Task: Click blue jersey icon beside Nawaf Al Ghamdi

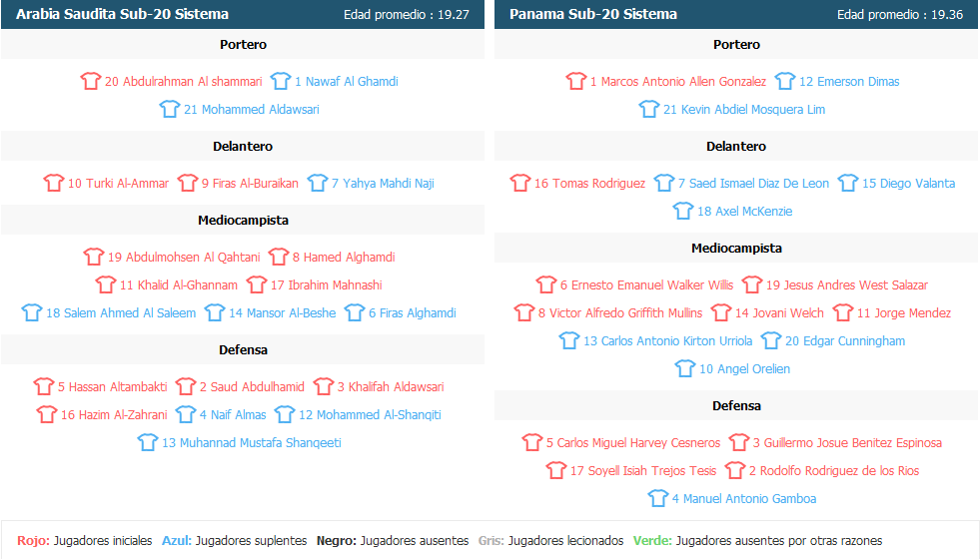Action: coord(281,81)
